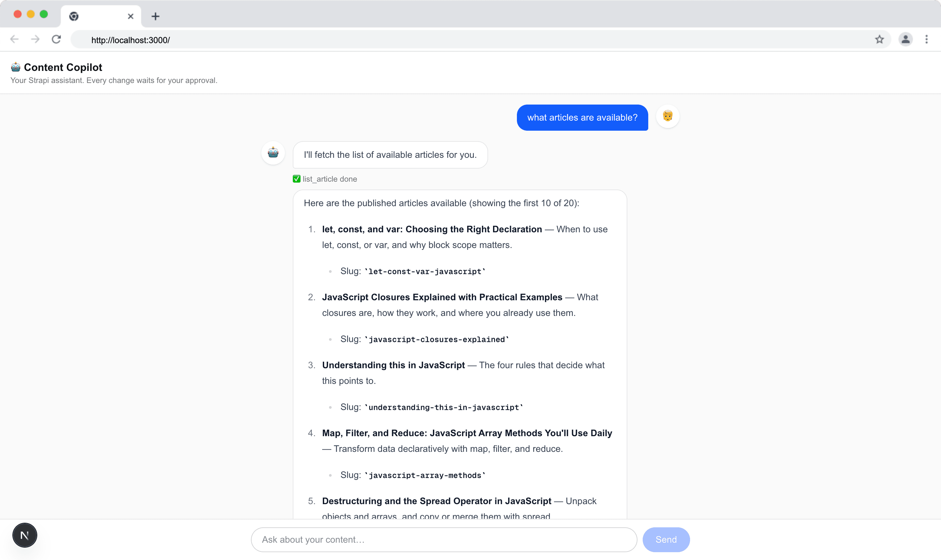Click the slug 'javascript-closures-explained'
The width and height of the screenshot is (941, 560).
tap(437, 339)
